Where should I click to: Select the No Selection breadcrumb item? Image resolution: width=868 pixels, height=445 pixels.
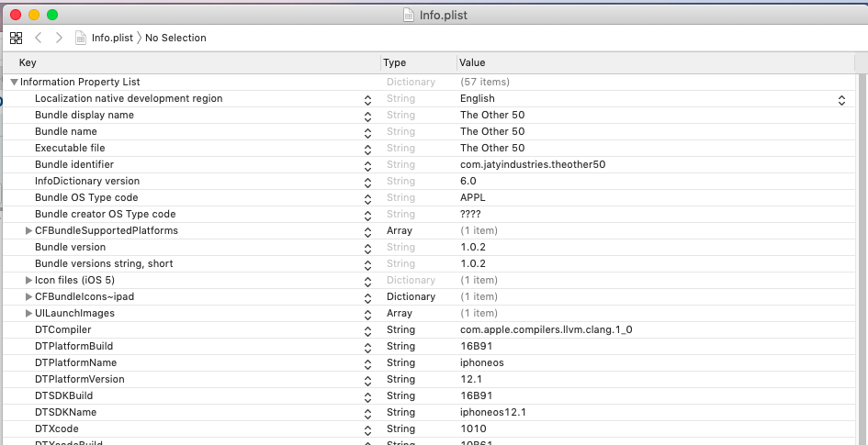175,38
